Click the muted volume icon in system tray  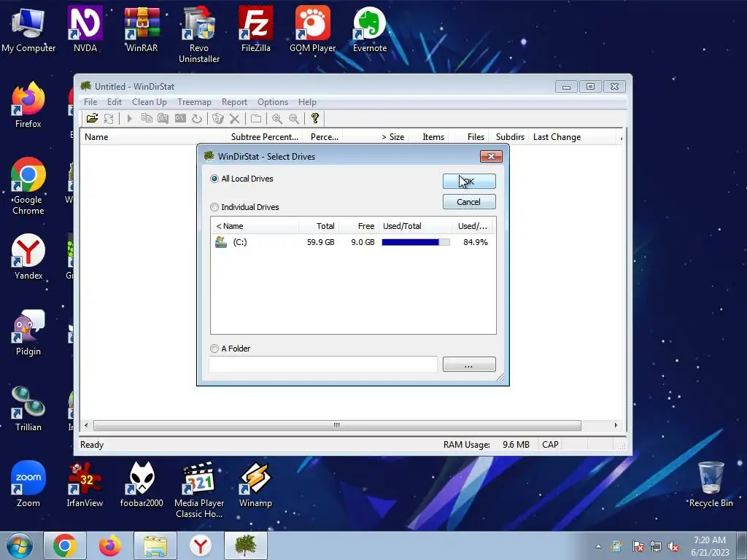[673, 547]
